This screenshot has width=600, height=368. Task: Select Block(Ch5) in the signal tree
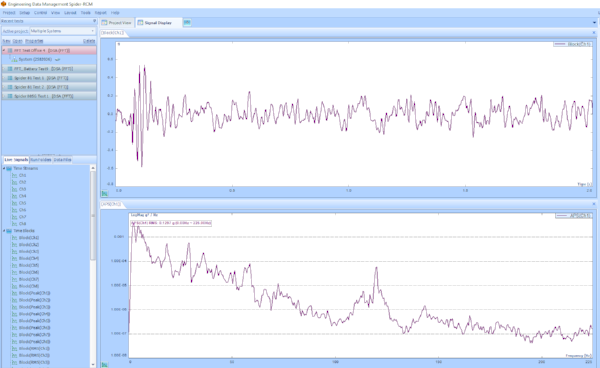click(x=29, y=265)
